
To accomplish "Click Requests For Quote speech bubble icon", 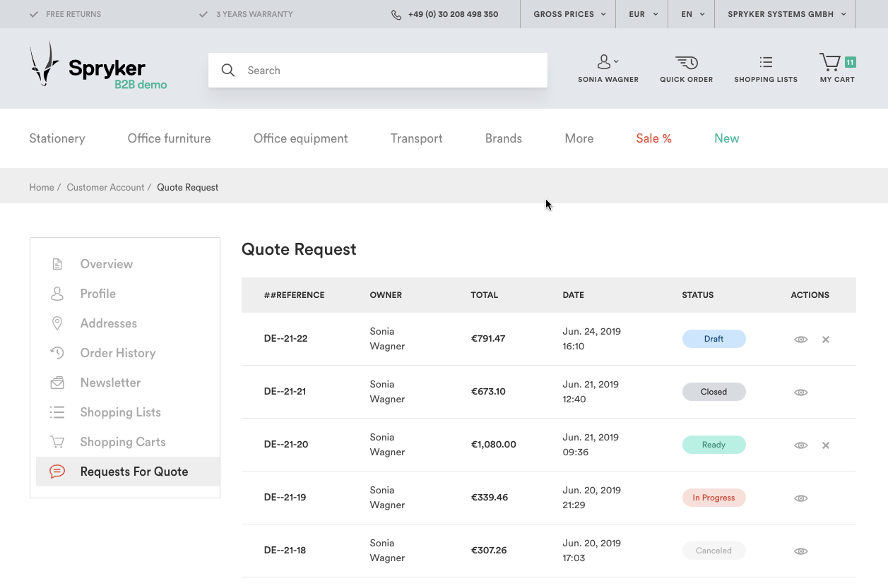I will tap(57, 472).
